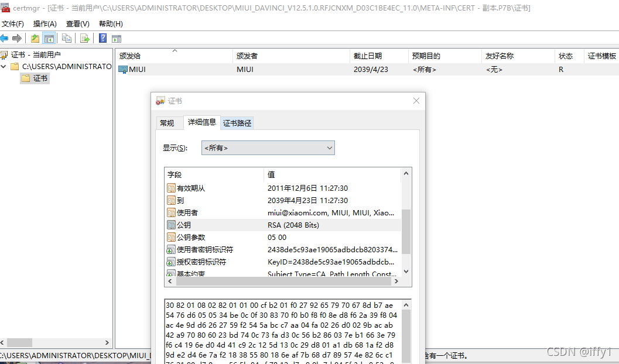Open the 帮助(H) menu
619x364 pixels.
[111, 23]
